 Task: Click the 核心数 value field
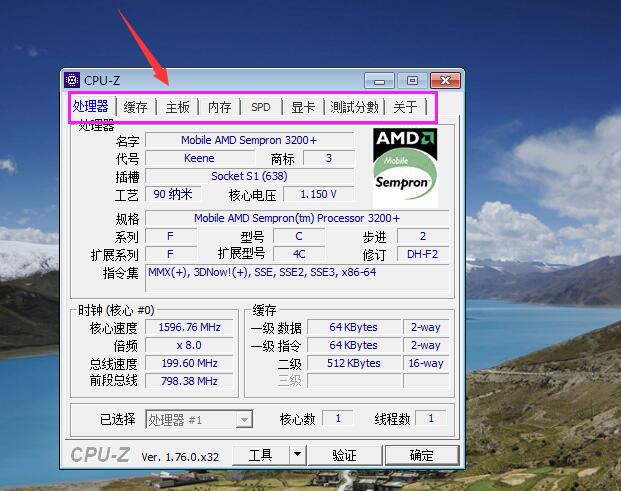coord(338,419)
